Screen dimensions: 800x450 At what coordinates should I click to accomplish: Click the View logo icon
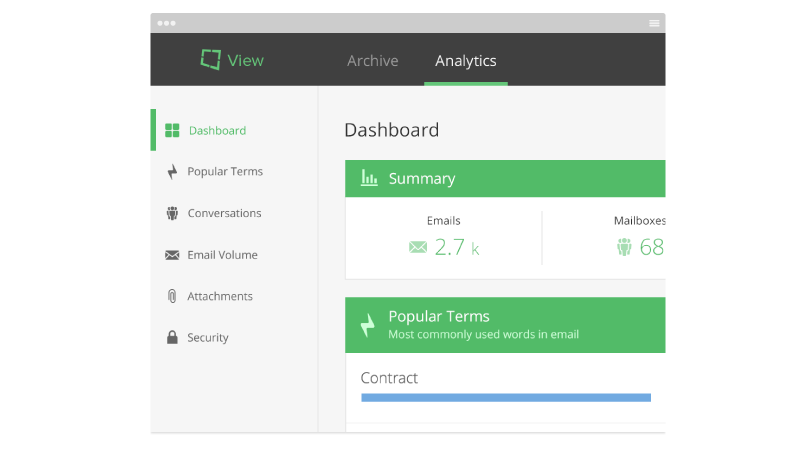[x=211, y=60]
